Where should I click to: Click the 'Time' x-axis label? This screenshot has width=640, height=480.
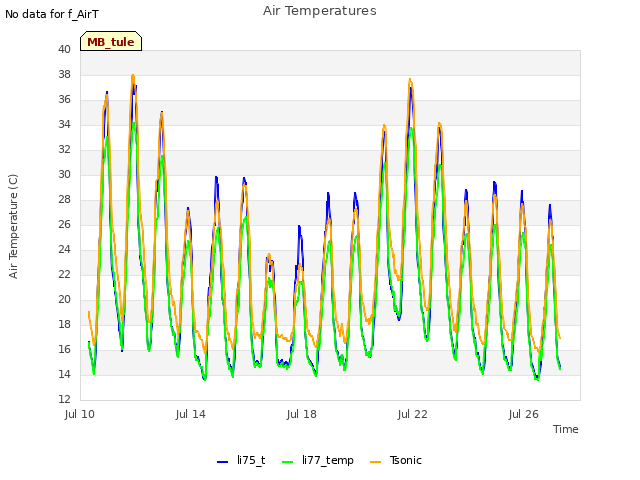click(x=566, y=429)
